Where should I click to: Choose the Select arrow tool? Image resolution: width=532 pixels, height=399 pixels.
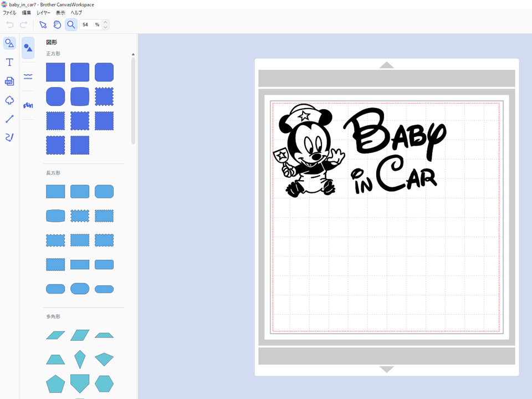coord(43,25)
